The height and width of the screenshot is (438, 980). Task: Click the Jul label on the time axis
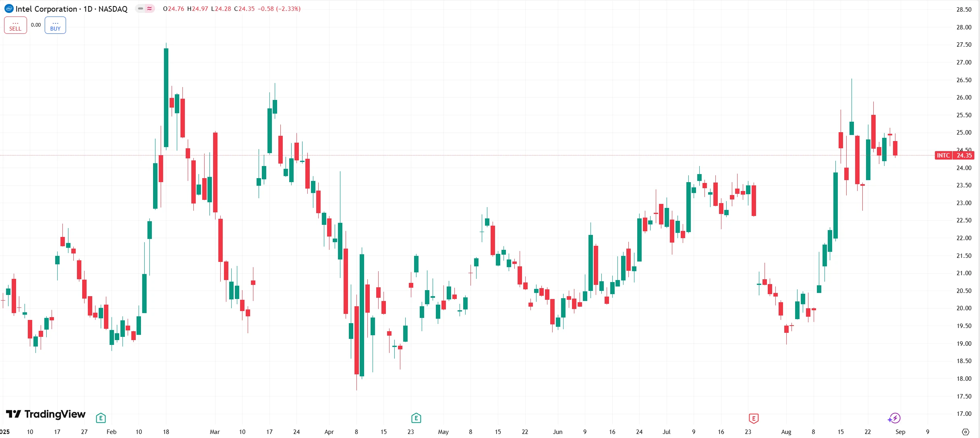tap(667, 432)
